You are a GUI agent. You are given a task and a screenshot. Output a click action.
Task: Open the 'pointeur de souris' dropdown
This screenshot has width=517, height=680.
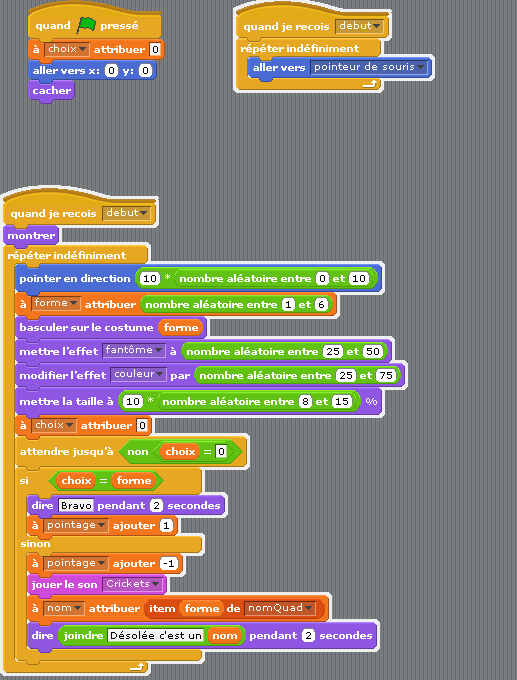tap(369, 67)
